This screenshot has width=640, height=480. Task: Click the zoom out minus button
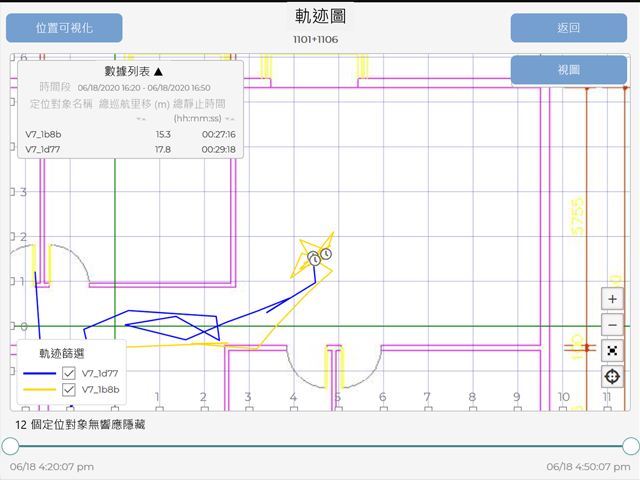[x=612, y=325]
